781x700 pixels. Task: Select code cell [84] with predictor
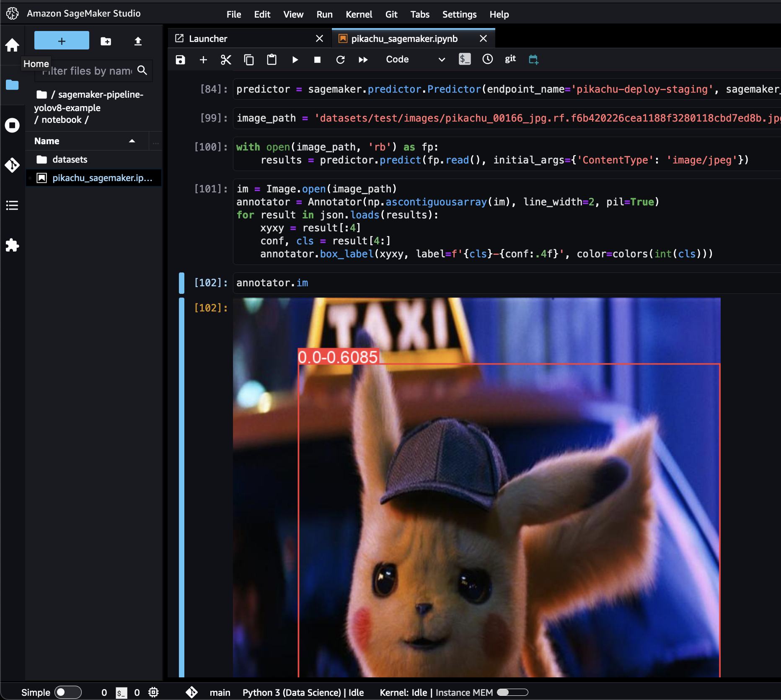(507, 89)
